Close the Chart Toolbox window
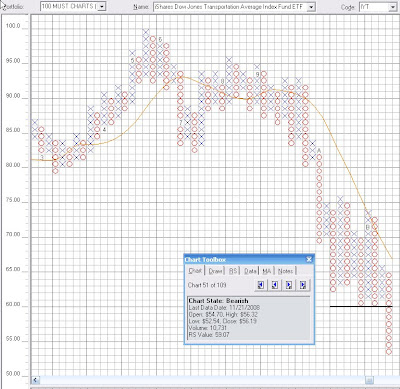 (x=309, y=259)
